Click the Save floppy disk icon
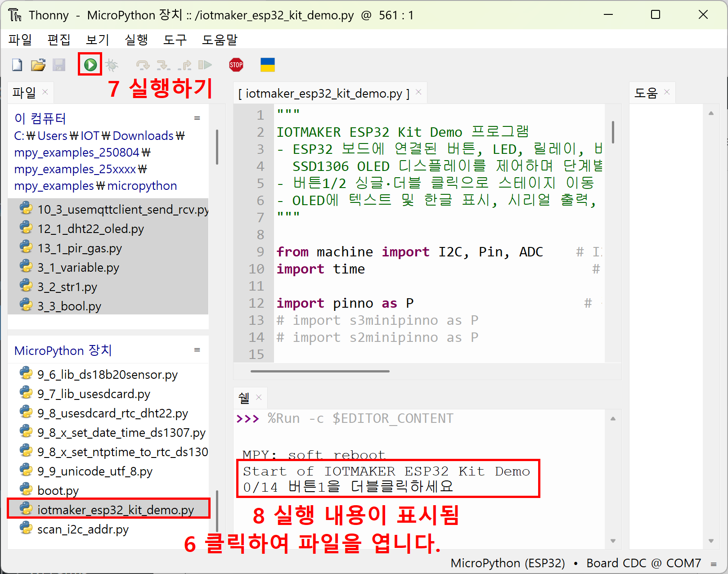The width and height of the screenshot is (728, 574). [x=59, y=65]
